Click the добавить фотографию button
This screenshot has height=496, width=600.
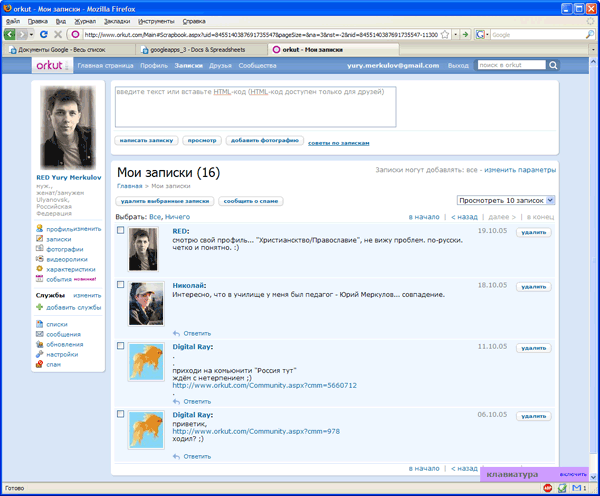(265, 140)
